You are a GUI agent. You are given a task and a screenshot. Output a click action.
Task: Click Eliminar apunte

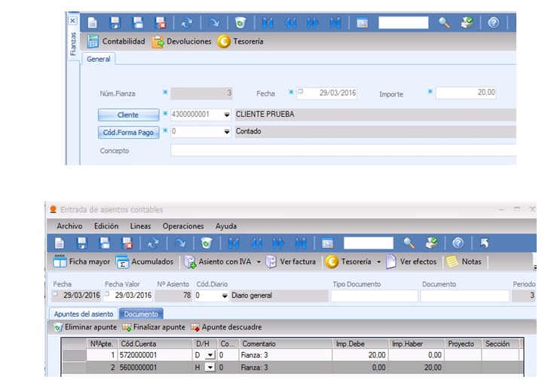click(84, 328)
